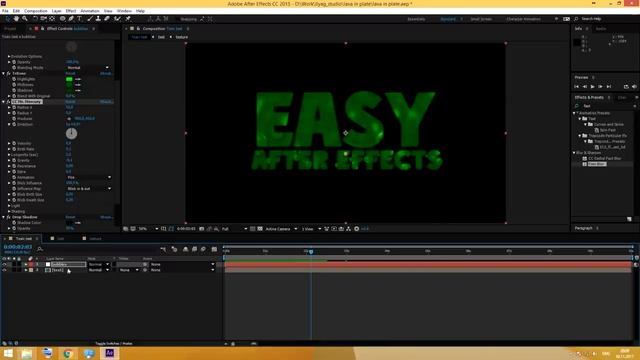The width and height of the screenshot is (640, 360).
Task: Toggle the Drop Shadow fx switch
Action: (x=9, y=217)
